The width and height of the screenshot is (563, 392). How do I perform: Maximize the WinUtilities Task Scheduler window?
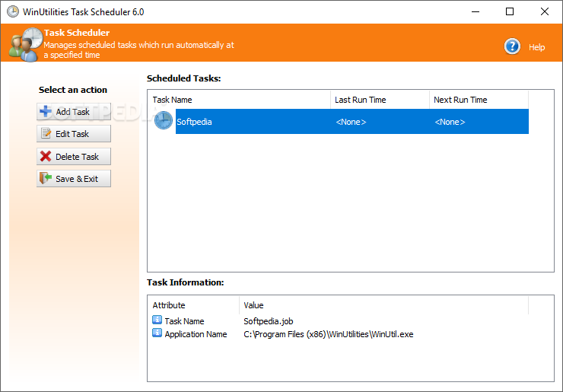(x=510, y=11)
